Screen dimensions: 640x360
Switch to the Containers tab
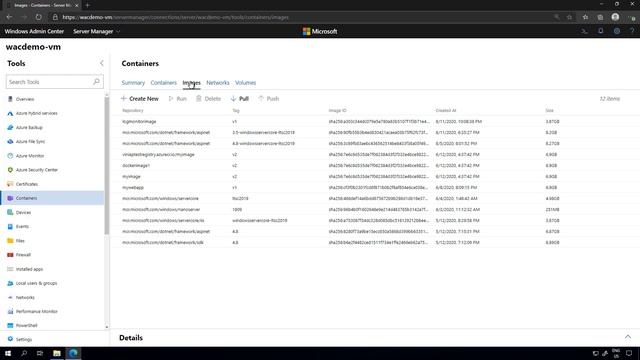[164, 83]
